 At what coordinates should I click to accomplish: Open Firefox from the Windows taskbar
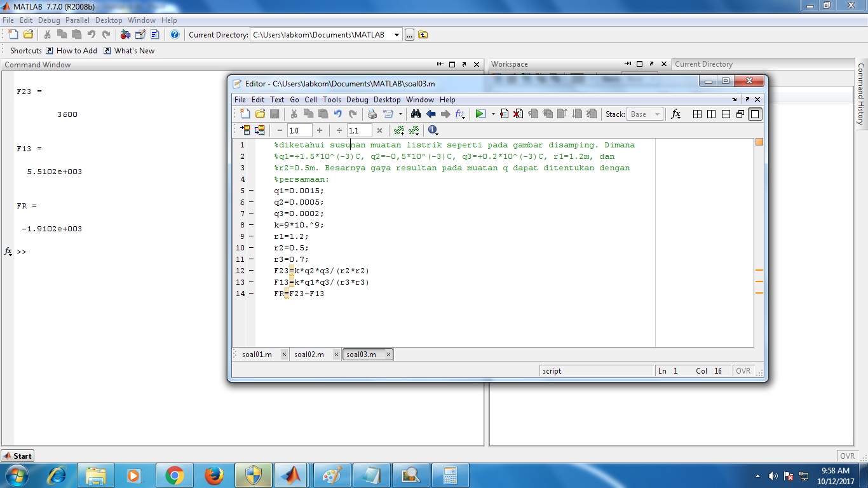[x=215, y=475]
